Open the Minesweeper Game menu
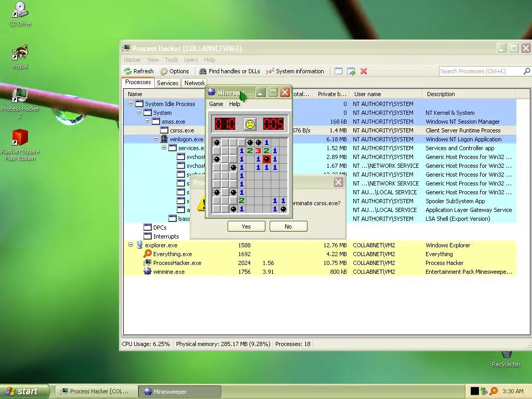 coord(216,104)
